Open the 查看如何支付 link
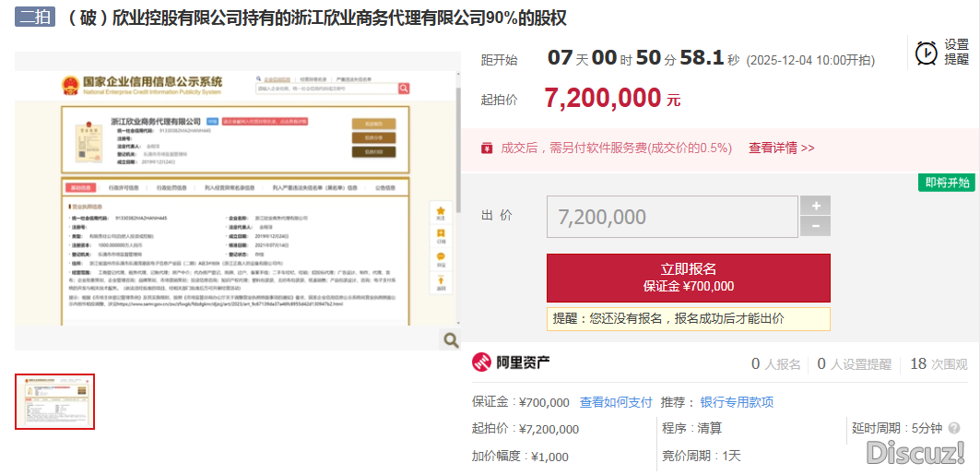980x475 pixels. click(615, 402)
